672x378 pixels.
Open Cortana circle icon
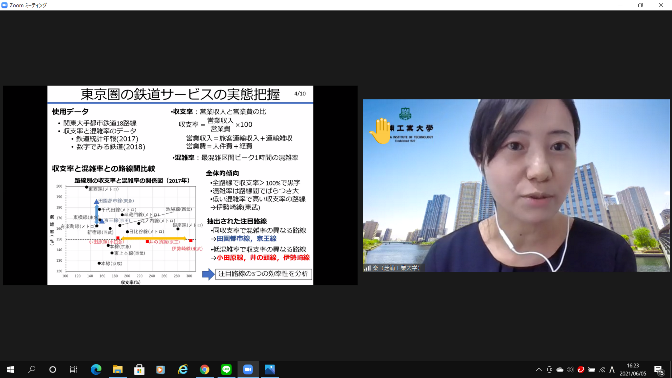[x=52, y=369]
